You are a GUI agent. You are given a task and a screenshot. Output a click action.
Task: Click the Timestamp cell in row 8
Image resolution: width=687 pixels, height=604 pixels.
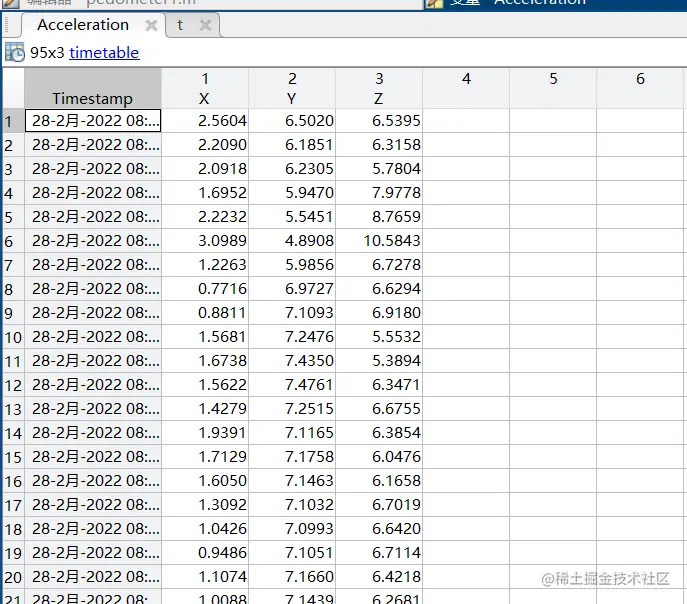93,289
